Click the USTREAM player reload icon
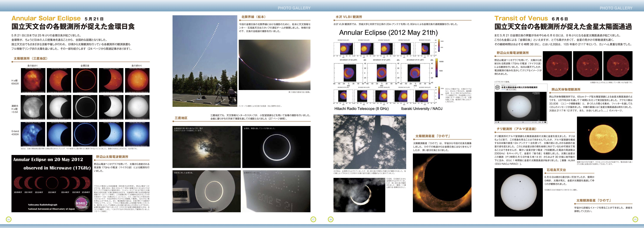This screenshot has width=644, height=228. pyautogui.click(x=543, y=122)
